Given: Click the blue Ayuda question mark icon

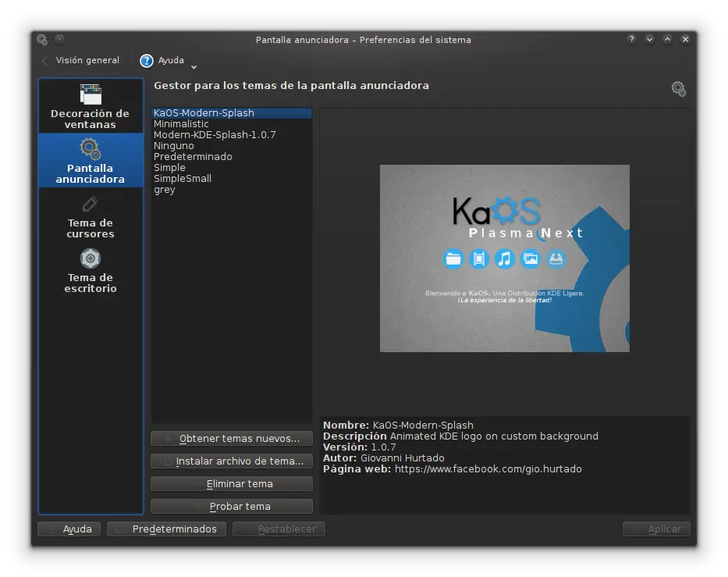Looking at the screenshot, I should (147, 60).
